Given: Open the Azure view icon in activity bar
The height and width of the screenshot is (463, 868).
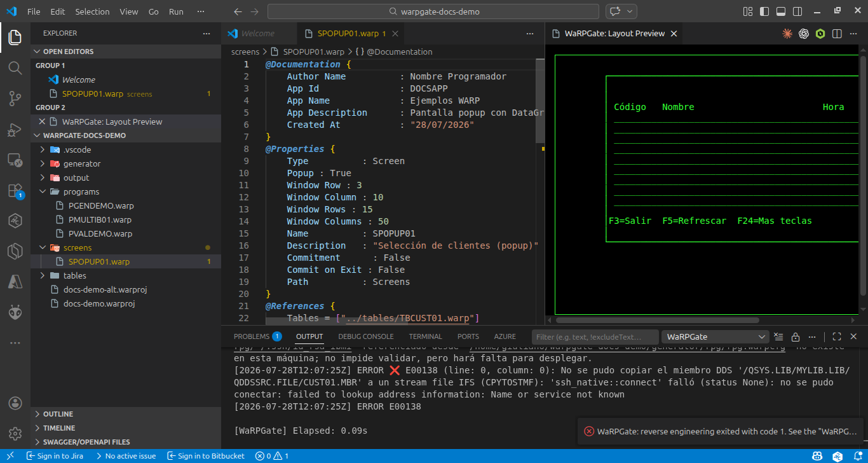Looking at the screenshot, I should coord(15,282).
